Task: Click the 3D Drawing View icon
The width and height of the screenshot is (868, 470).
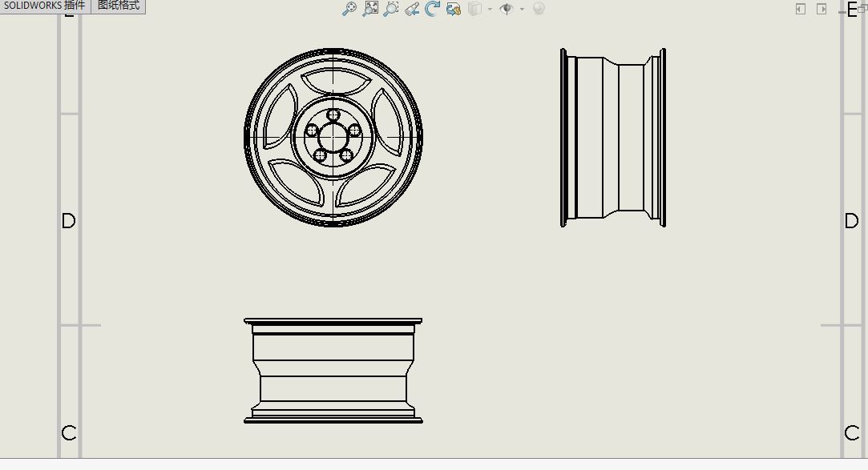Action: [454, 8]
